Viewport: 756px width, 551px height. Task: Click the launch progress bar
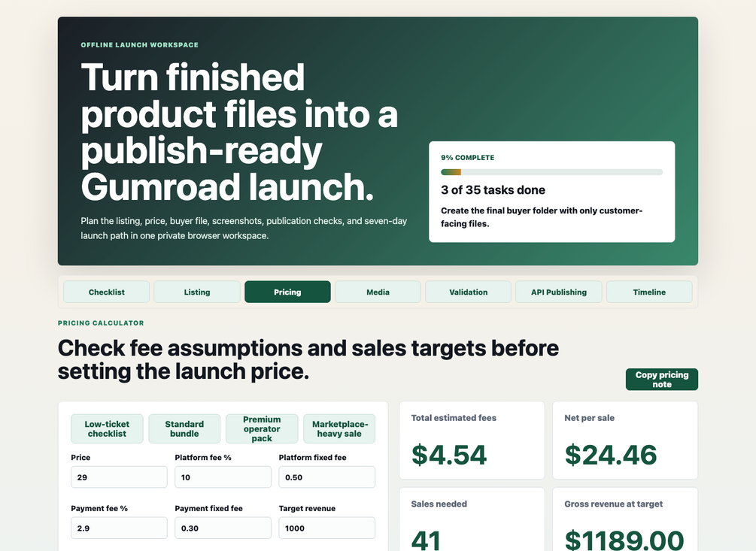coord(551,172)
